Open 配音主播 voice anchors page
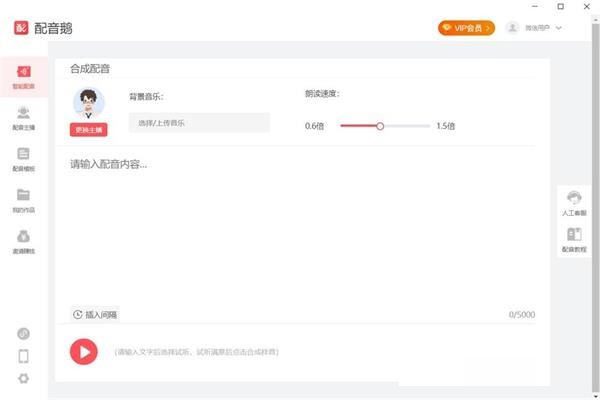The width and height of the screenshot is (600, 400). tap(23, 118)
